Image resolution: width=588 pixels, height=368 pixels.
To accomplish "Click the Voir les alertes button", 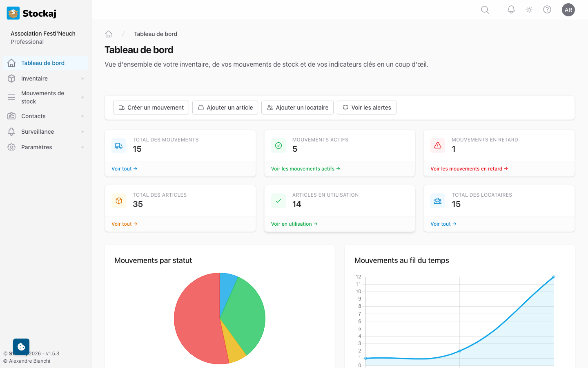I will (x=367, y=108).
